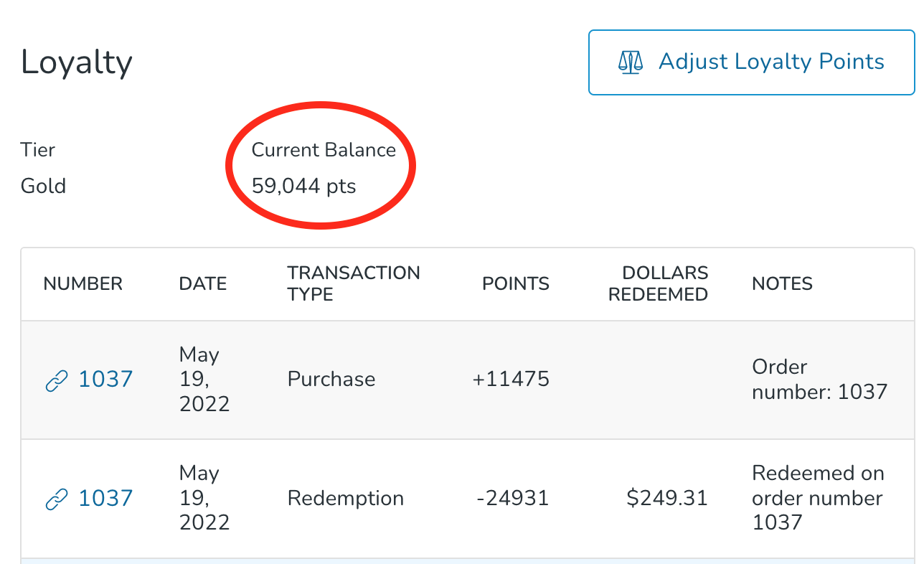Sort the table by the NUMBER column
Image resolution: width=924 pixels, height=564 pixels.
point(82,283)
